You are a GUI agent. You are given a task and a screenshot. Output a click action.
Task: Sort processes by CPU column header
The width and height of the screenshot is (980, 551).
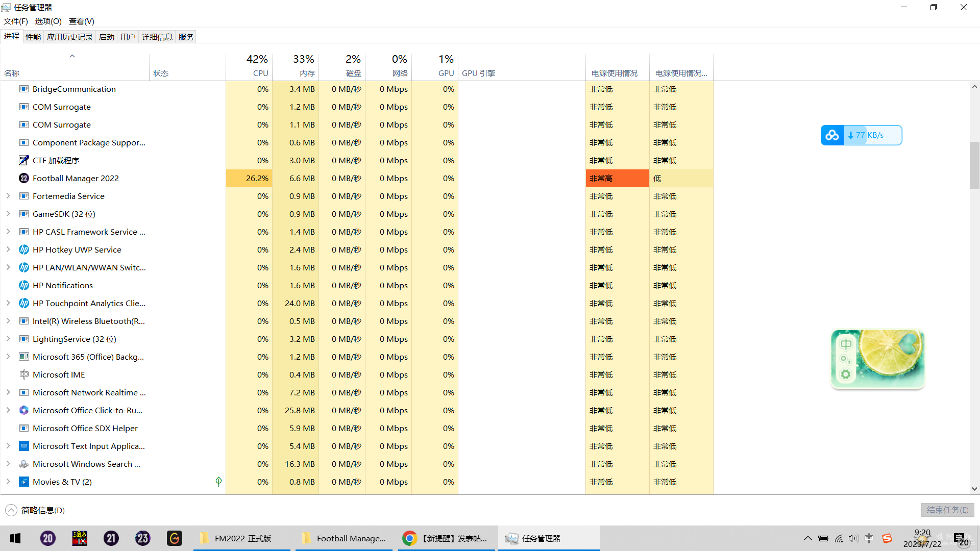coord(249,66)
